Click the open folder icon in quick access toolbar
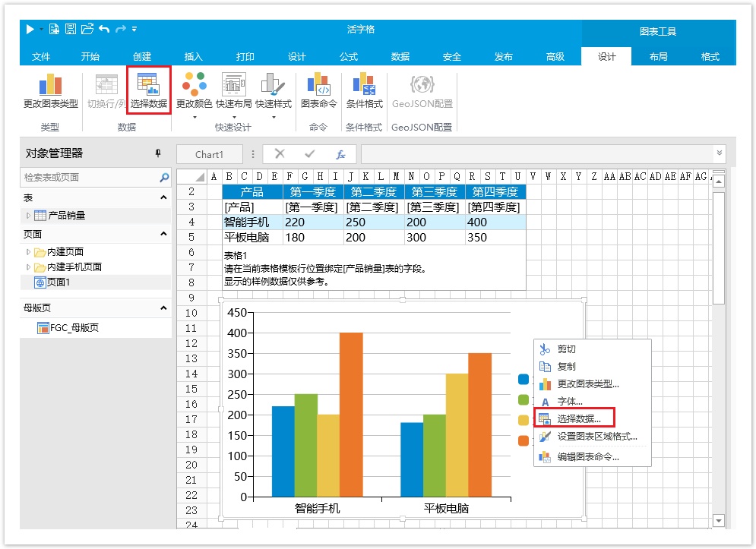Image resolution: width=756 pixels, height=549 pixels. 87,29
